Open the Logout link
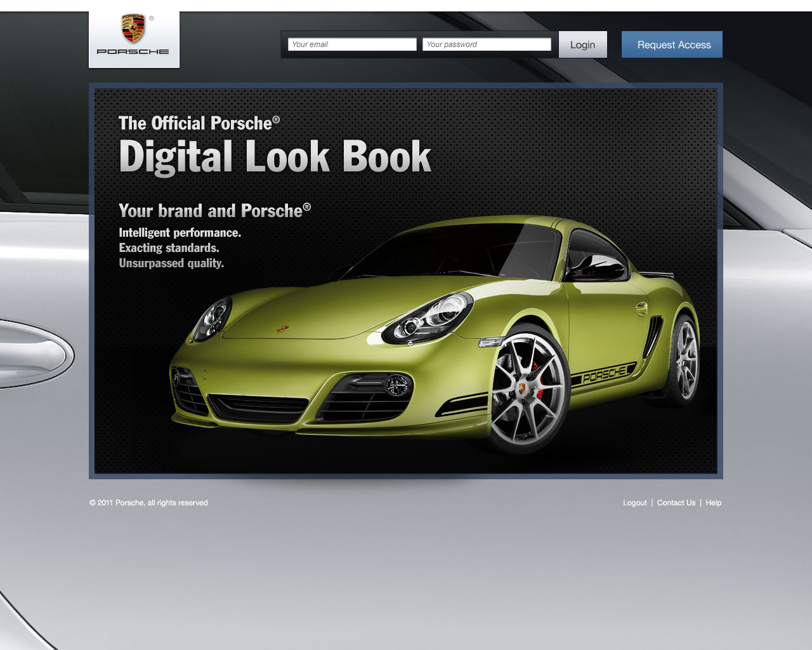This screenshot has height=650, width=812. (x=635, y=503)
